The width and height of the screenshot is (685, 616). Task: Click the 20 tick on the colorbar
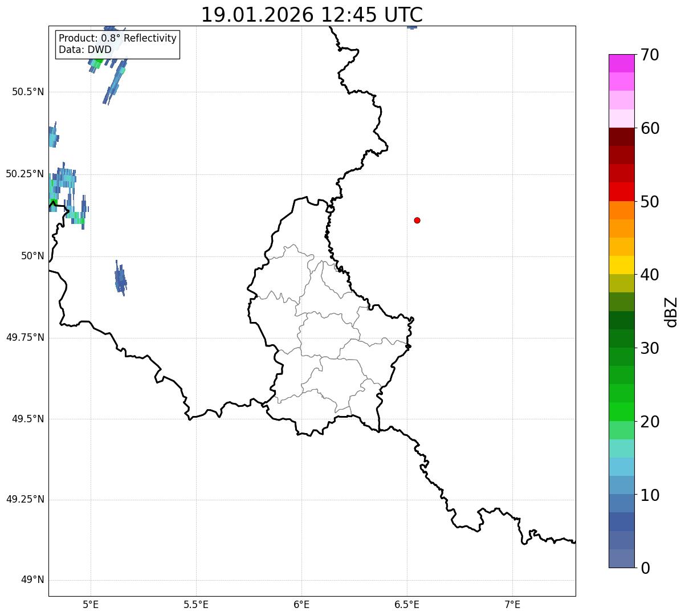pyautogui.click(x=650, y=422)
